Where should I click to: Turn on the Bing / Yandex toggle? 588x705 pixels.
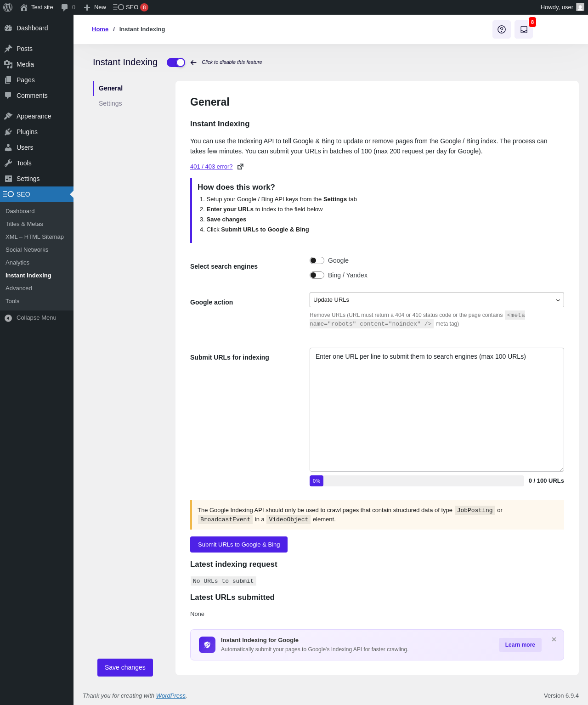click(317, 275)
